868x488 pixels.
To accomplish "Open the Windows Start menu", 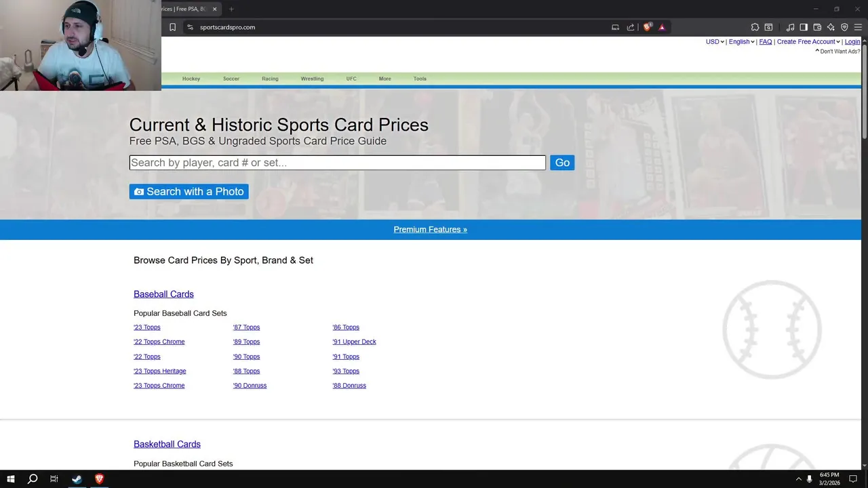I will click(x=11, y=479).
